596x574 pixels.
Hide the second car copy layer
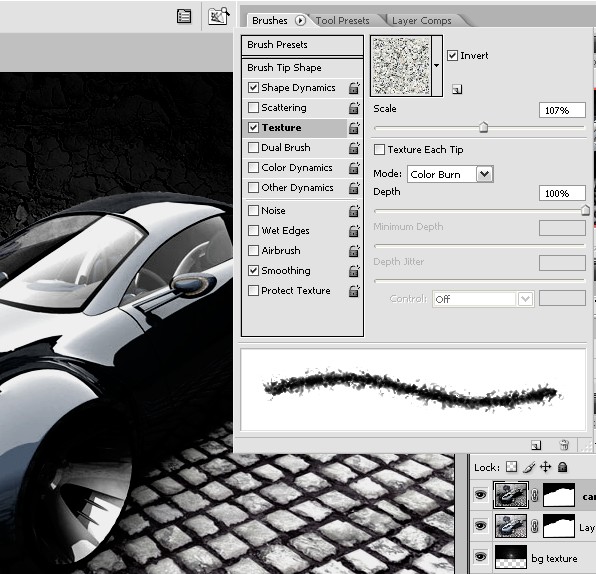[480, 526]
